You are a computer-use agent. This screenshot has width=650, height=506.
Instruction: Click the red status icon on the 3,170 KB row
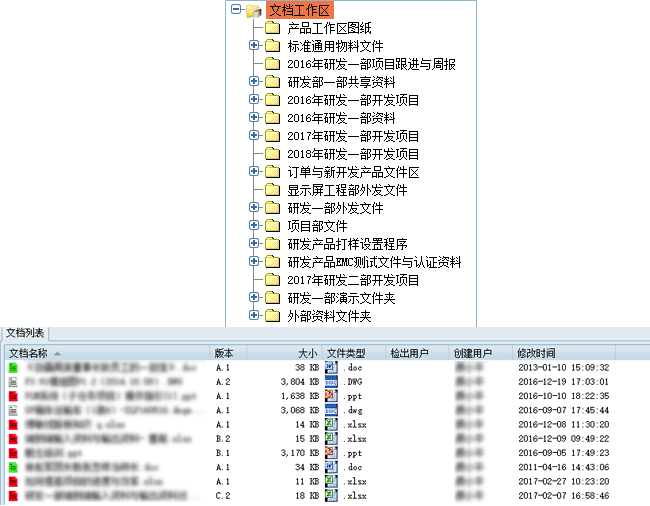[x=13, y=453]
